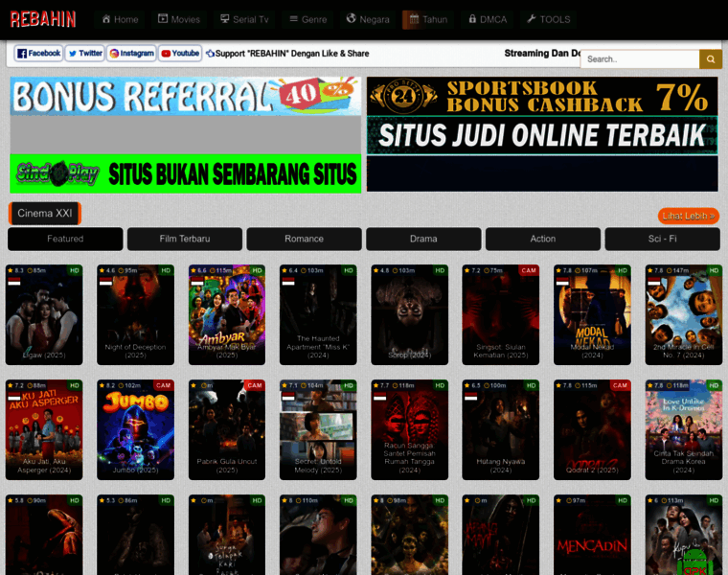Viewport: 728px width, 575px height.
Task: Open the Qodrat 2 (2025) poster
Action: 592,430
